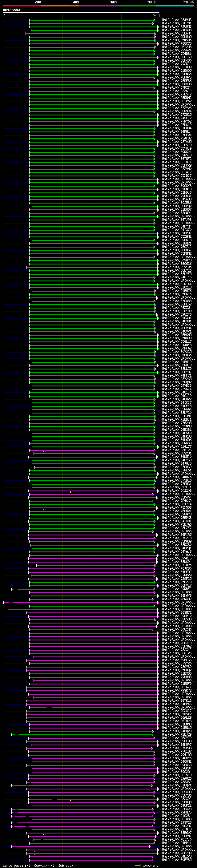Select alignment label UniRef100_A6RNH2
The width and height of the screenshot is (197, 868).
coord(177,98)
